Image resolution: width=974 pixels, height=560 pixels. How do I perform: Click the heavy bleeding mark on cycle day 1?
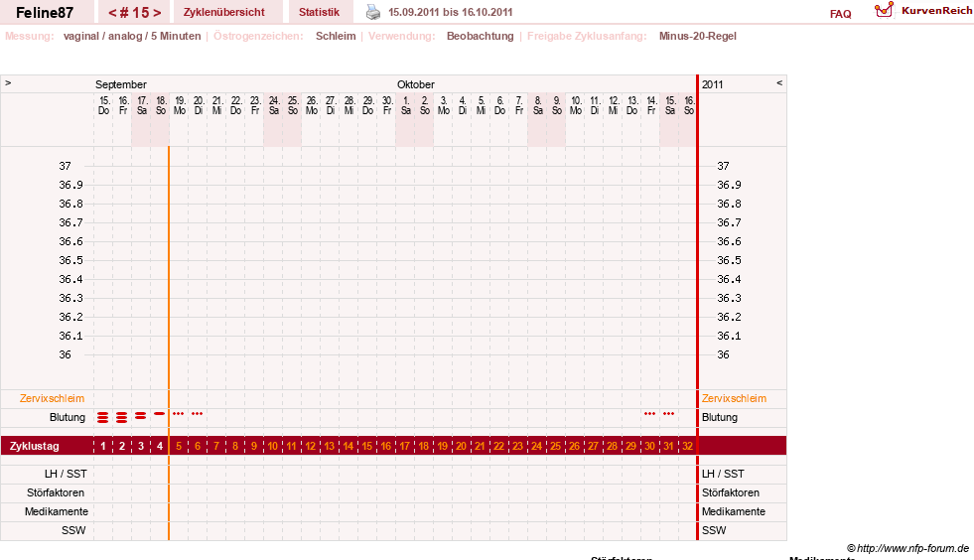[x=103, y=417]
